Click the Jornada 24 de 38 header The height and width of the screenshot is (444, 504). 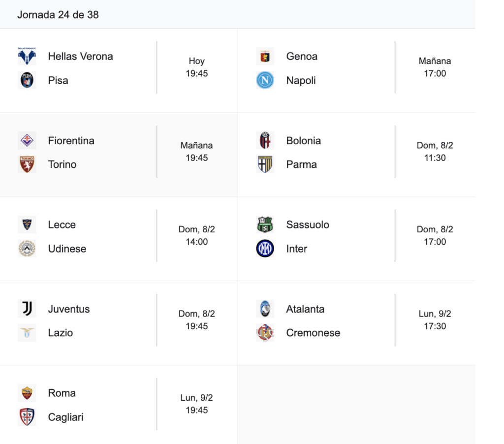coord(58,15)
